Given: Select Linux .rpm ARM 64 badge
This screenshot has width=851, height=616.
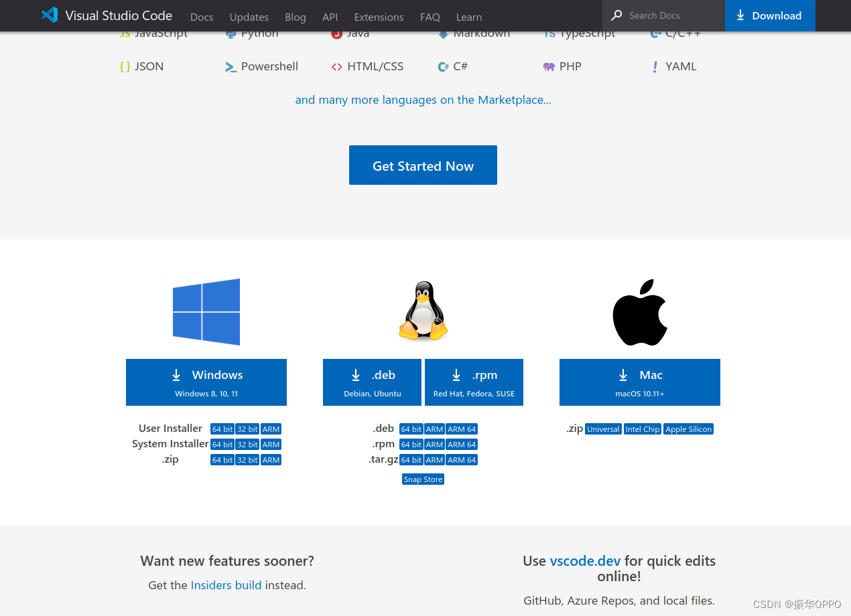Looking at the screenshot, I should pos(462,445).
